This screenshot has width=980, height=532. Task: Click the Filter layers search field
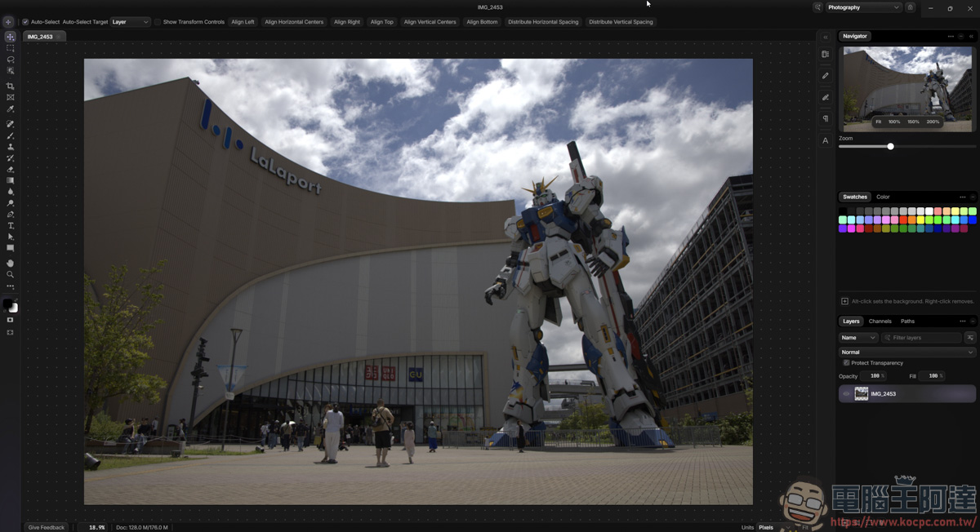pyautogui.click(x=922, y=338)
